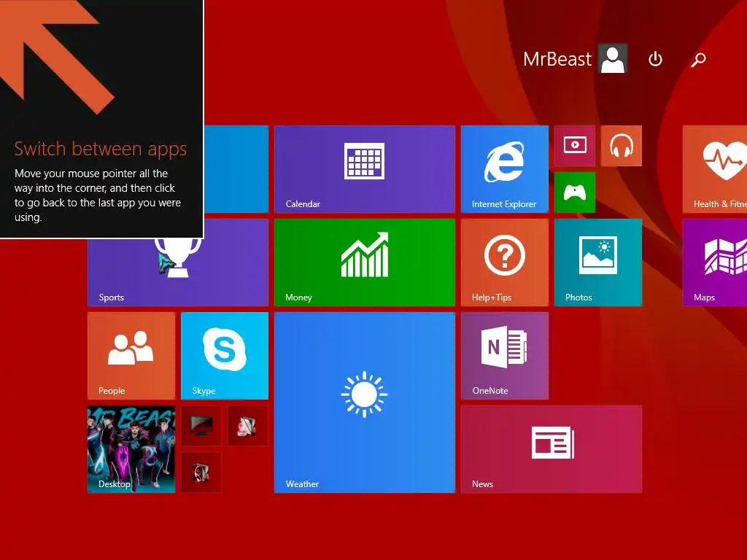Image resolution: width=747 pixels, height=560 pixels.
Task: Click the "Switch between apps" tip heading
Action: click(x=100, y=149)
